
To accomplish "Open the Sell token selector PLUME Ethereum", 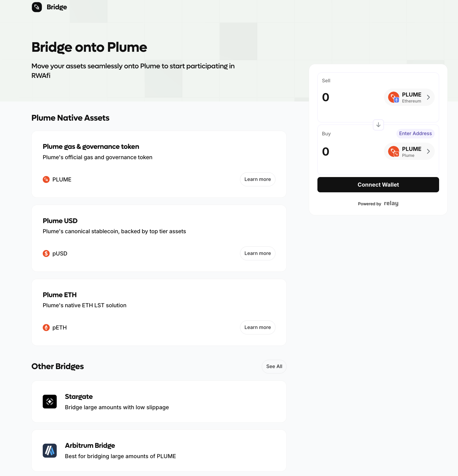I will click(409, 97).
